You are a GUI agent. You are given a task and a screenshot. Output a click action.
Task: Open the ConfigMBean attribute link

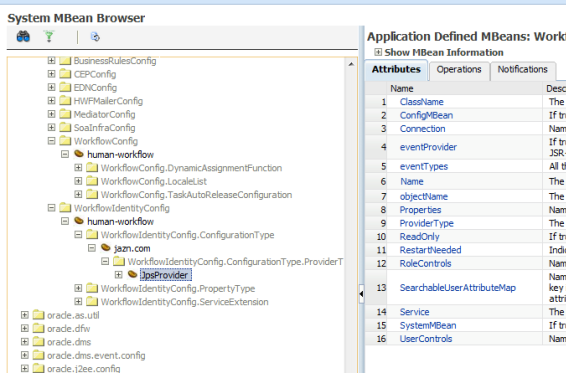[426, 115]
